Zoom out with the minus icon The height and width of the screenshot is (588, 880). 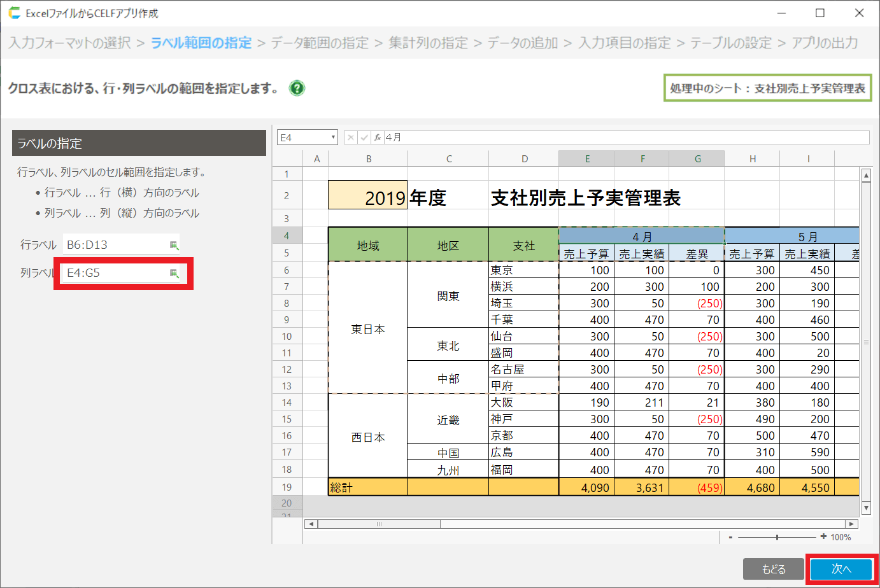[730, 537]
